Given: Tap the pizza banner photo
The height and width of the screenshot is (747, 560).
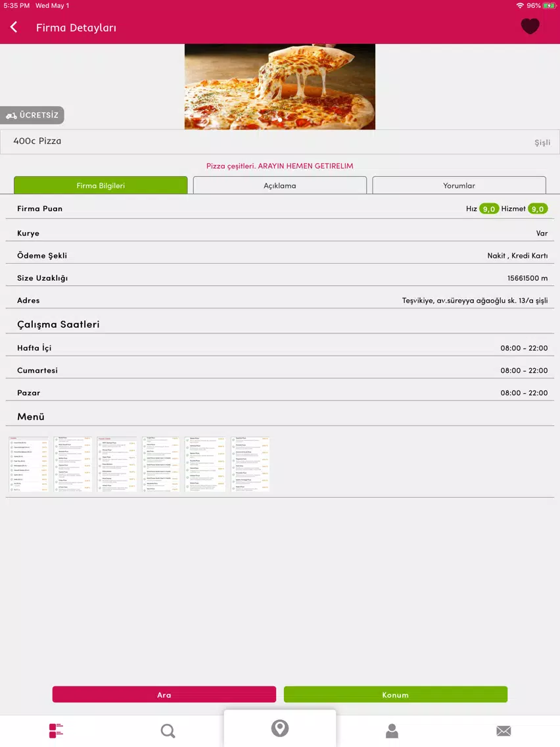Looking at the screenshot, I should pos(280,87).
